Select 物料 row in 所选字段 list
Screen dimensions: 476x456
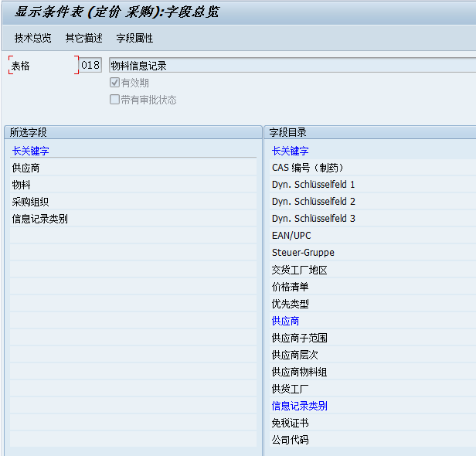tap(133, 185)
